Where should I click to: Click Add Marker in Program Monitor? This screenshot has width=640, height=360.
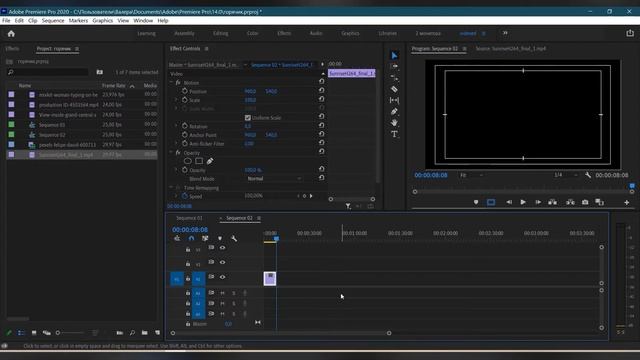(x=476, y=202)
